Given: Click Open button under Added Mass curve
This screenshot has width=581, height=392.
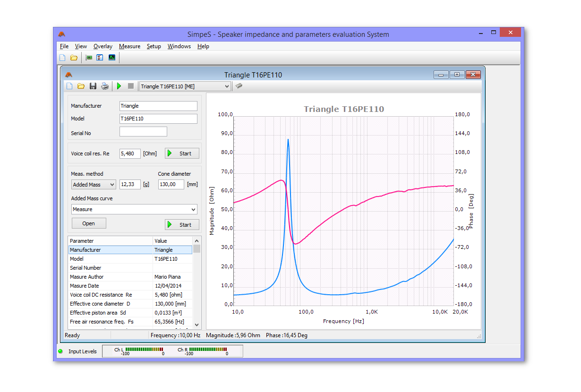Looking at the screenshot, I should tap(89, 223).
